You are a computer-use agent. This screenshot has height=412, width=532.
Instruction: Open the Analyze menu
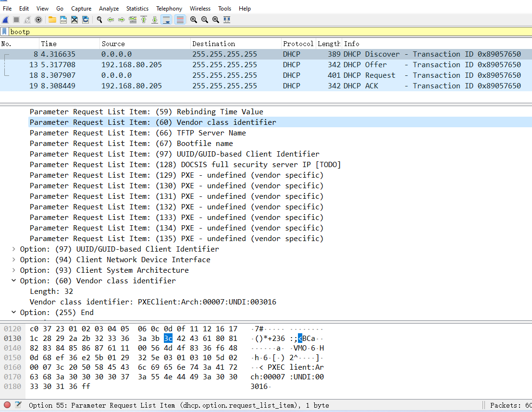pos(109,9)
